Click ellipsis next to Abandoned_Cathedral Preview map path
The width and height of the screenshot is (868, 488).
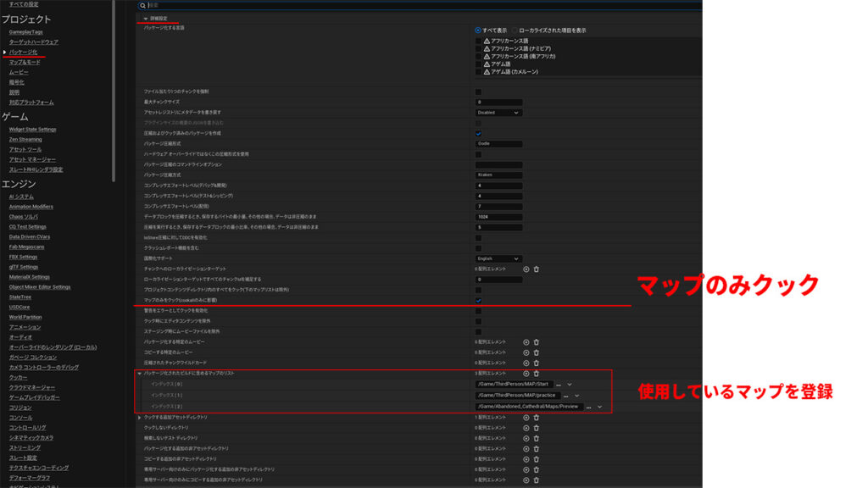589,407
